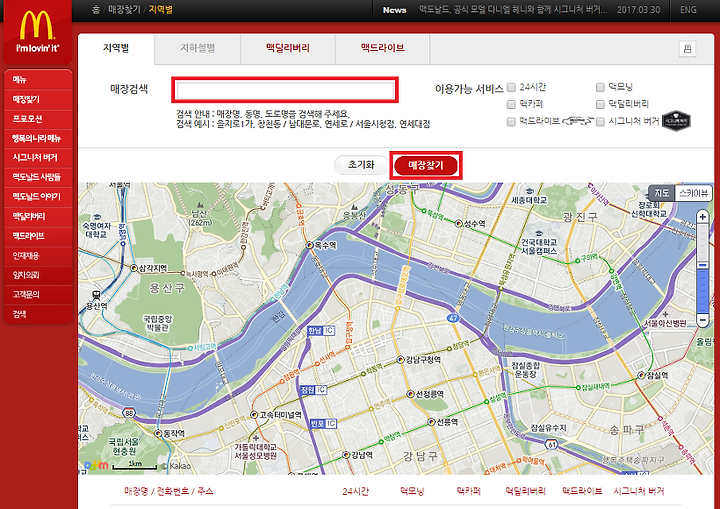Click 강남구청역 station marker

coord(400,360)
